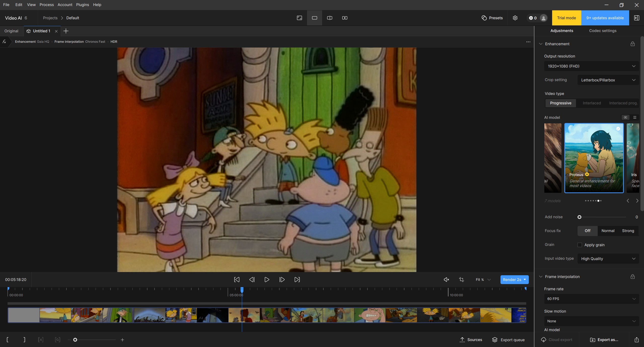This screenshot has width=644, height=347.
Task: Lock the Enhancement section
Action: coord(632,44)
